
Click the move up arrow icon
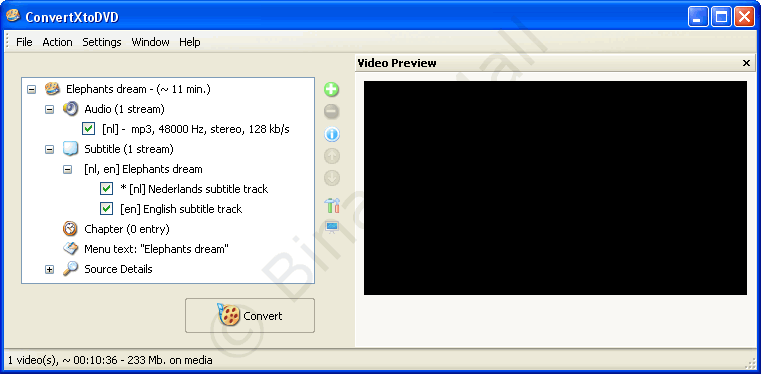pos(332,156)
